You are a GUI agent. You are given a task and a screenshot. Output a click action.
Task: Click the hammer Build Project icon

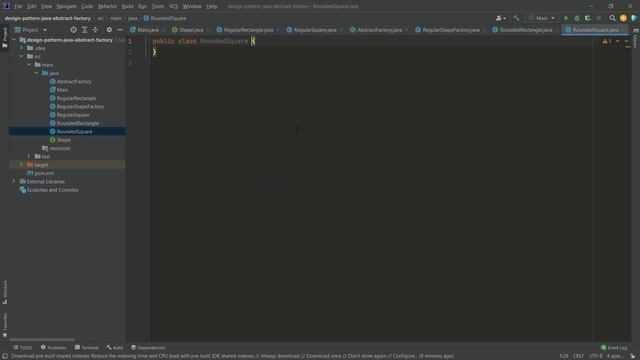tap(516, 18)
